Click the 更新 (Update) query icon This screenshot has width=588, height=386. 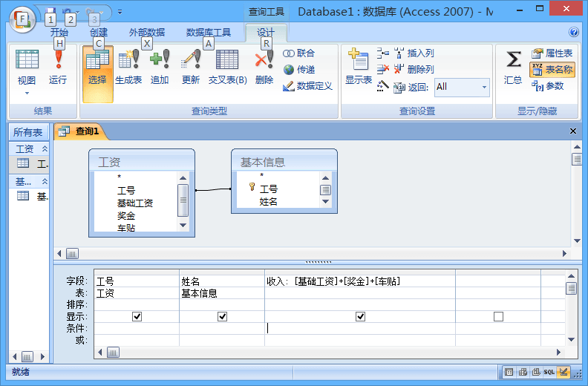tap(191, 68)
